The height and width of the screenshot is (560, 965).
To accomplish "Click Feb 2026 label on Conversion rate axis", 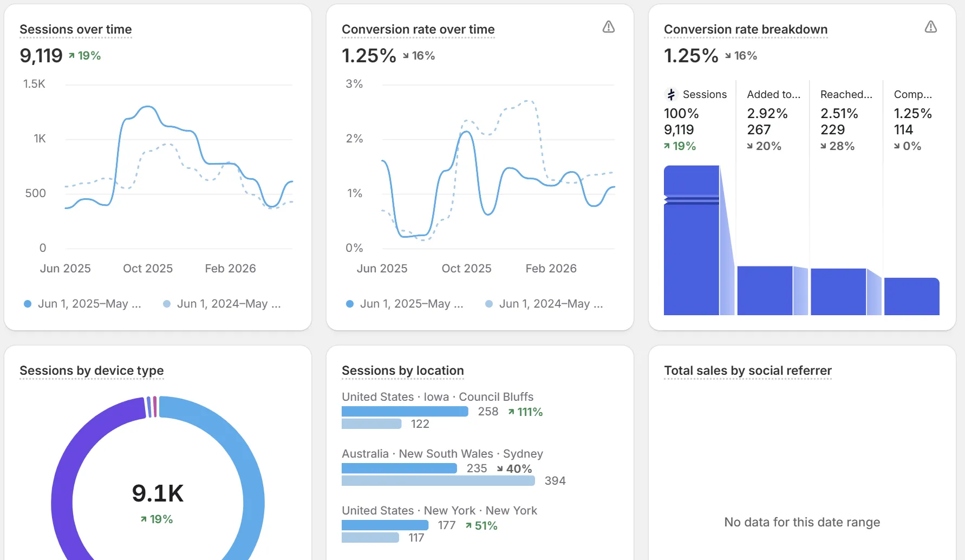I will pos(551,269).
